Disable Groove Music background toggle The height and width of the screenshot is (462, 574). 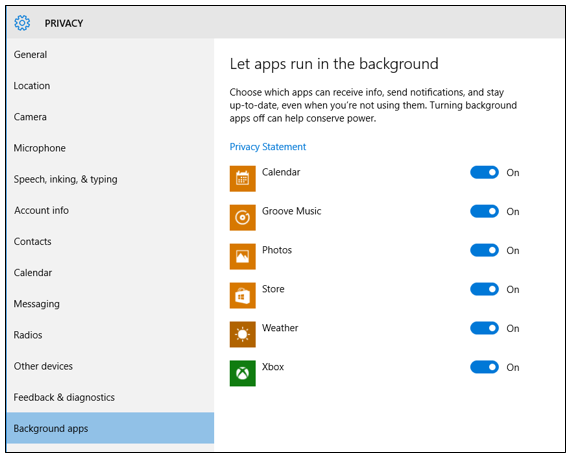[x=484, y=211]
